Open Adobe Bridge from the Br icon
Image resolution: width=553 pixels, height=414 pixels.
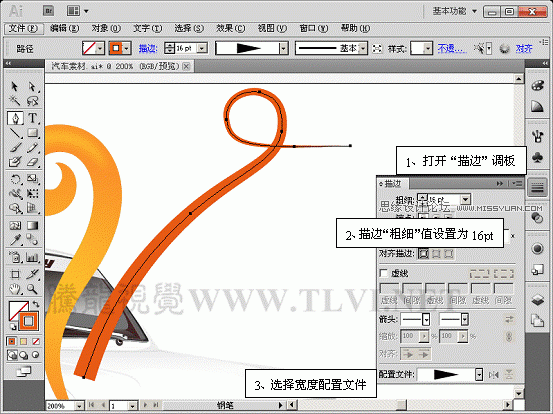tap(49, 11)
